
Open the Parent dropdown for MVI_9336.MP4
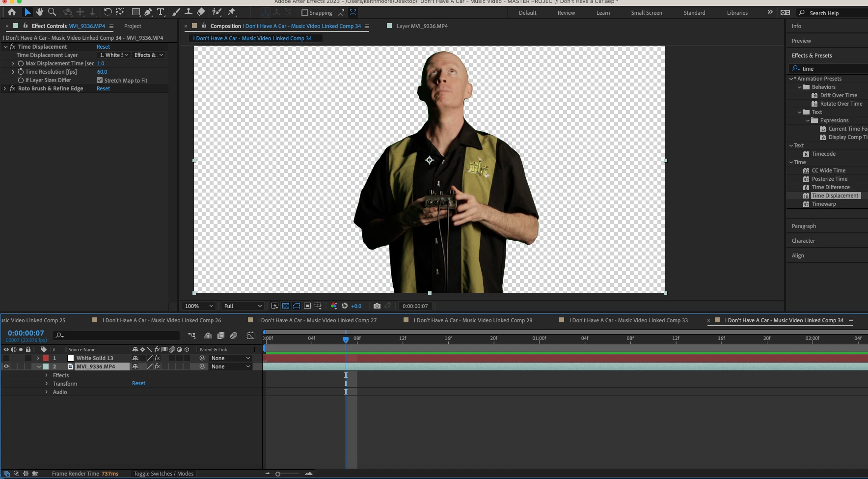(x=231, y=366)
